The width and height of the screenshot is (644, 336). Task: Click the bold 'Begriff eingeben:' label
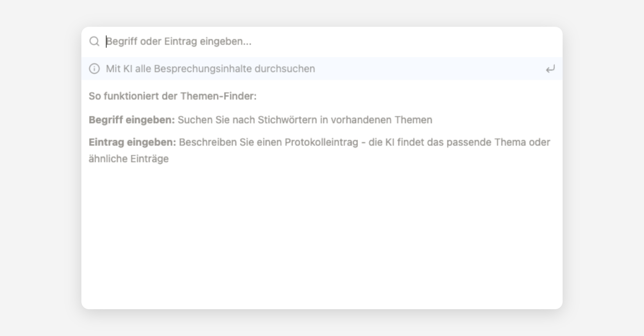(132, 120)
